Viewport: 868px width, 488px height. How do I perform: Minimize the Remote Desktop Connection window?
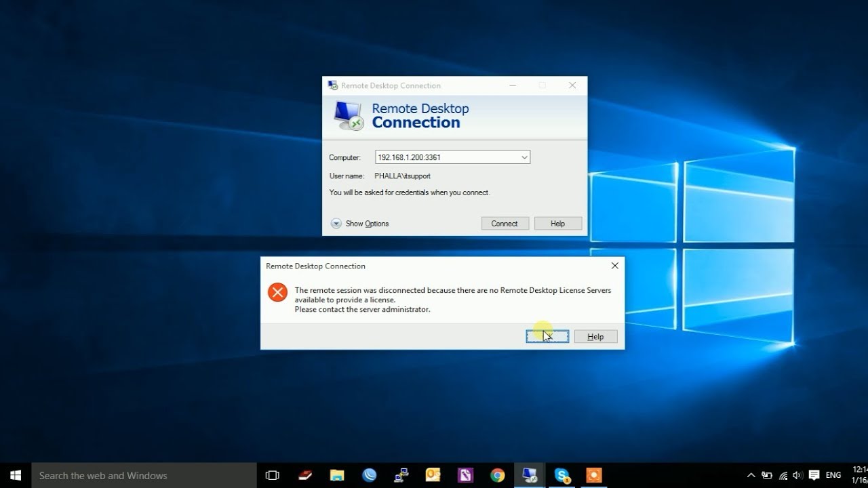coord(513,85)
